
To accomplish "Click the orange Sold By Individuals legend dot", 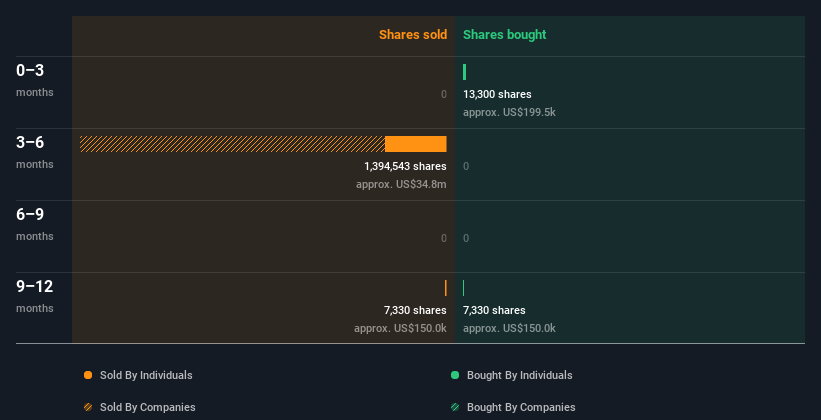I will pyautogui.click(x=88, y=375).
